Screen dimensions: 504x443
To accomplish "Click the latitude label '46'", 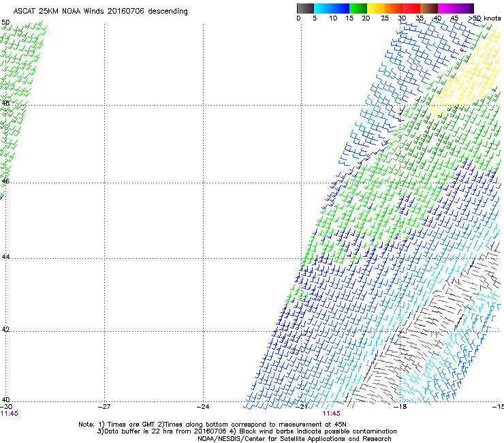I will tap(5, 181).
